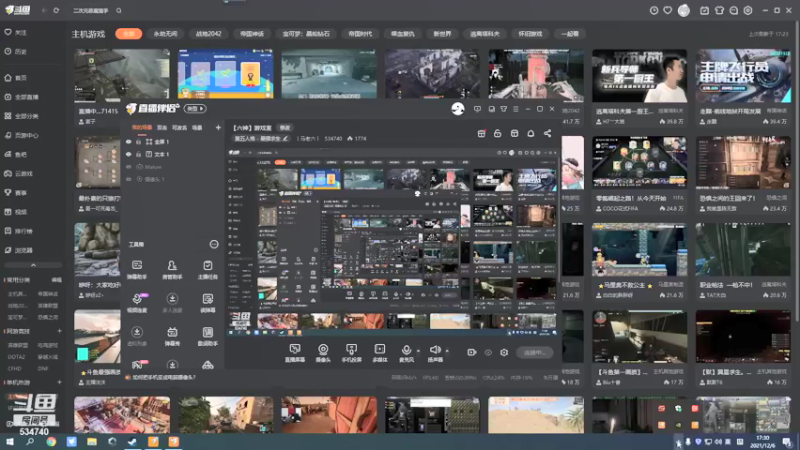Open the 主播任务 tool
The width and height of the screenshot is (800, 450).
[208, 270]
